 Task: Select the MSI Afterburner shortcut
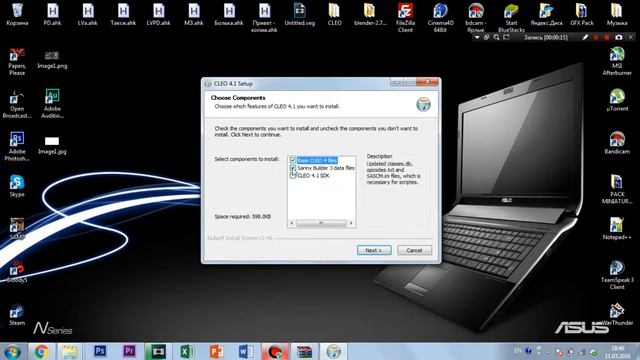617,61
